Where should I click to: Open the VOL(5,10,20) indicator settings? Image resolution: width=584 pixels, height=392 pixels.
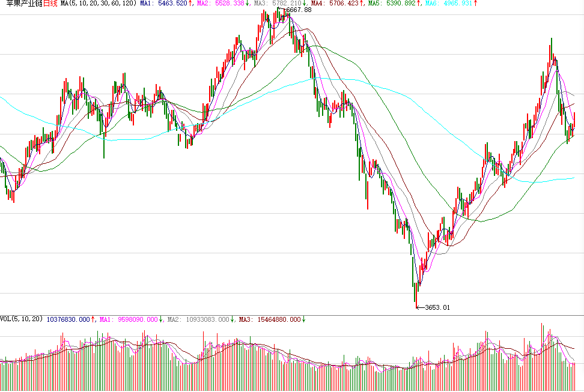[x=22, y=319]
